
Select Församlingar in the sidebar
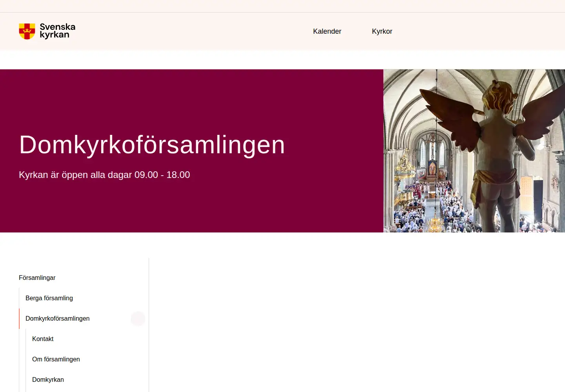tap(37, 278)
